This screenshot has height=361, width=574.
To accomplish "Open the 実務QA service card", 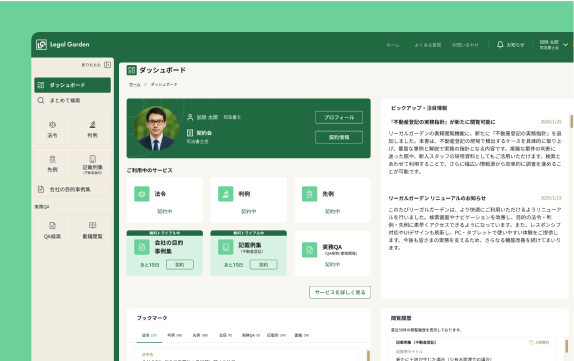I will click(332, 253).
